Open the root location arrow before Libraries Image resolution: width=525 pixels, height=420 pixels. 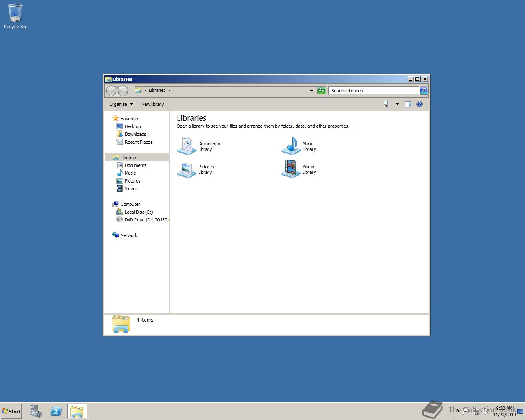(146, 91)
